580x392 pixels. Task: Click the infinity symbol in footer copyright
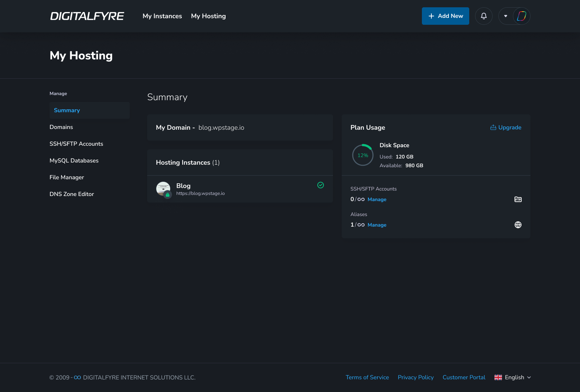77,377
